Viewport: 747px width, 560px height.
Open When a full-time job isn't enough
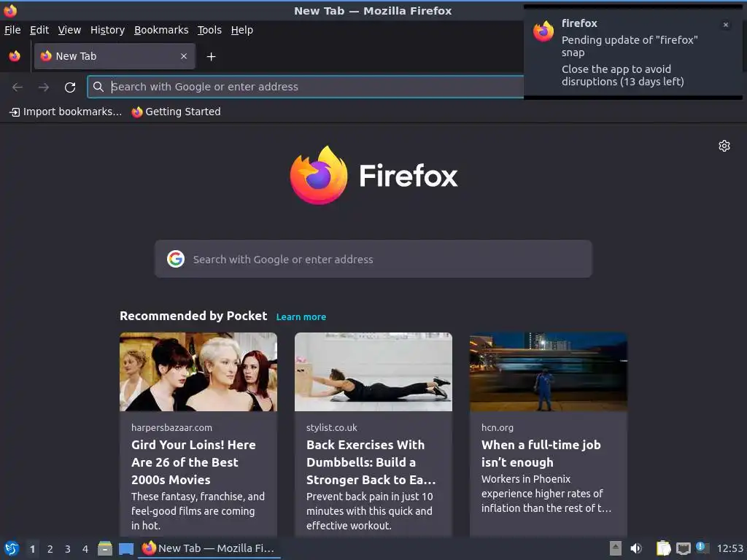pos(541,454)
